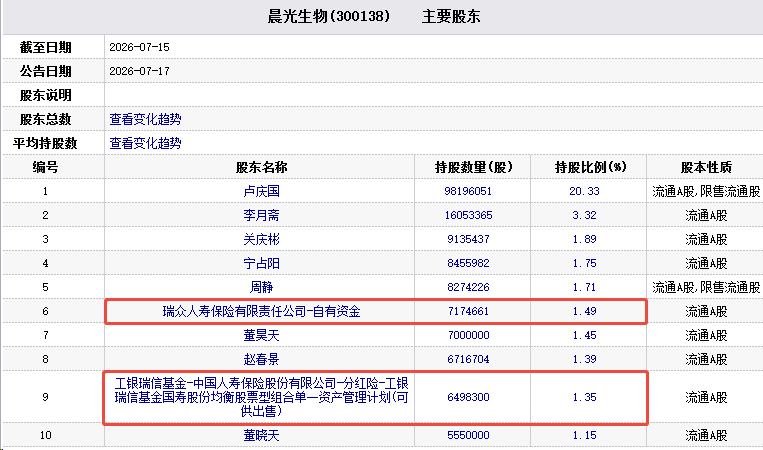Open 工银瑞信基金-中国人寿保险 shareholder link
763x450 pixels.
pyautogui.click(x=261, y=397)
